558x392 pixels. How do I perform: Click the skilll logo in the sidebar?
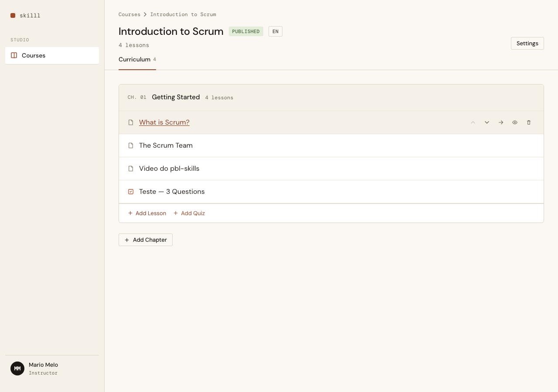point(25,15)
